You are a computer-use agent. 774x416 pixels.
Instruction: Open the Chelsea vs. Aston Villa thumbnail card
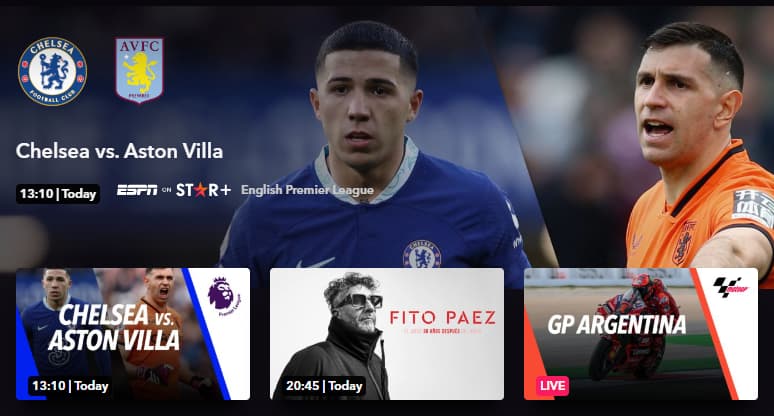133,334
